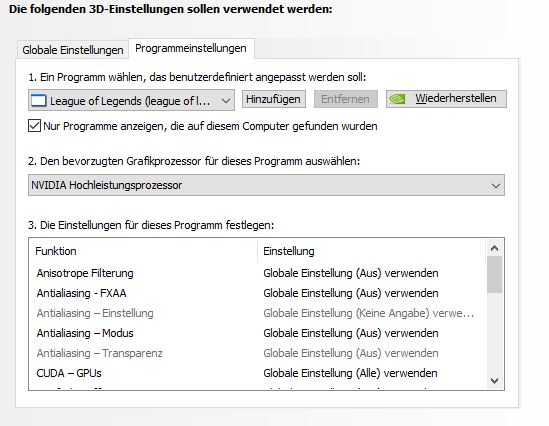Select the Antialiasing – Transparenz row
This screenshot has width=549, height=426.
pyautogui.click(x=258, y=353)
